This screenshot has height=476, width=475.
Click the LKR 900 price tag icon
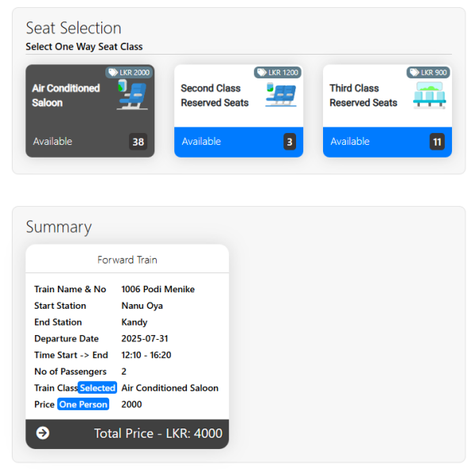click(x=414, y=73)
